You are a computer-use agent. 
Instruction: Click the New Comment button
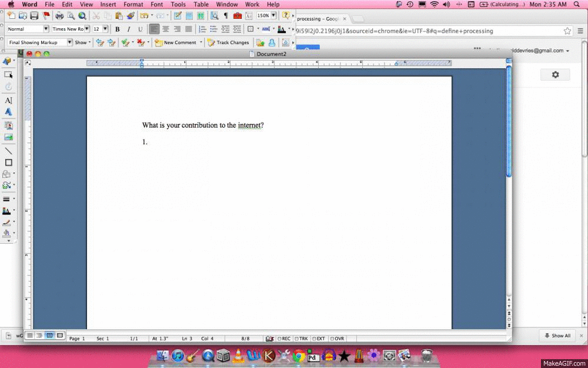pos(176,42)
